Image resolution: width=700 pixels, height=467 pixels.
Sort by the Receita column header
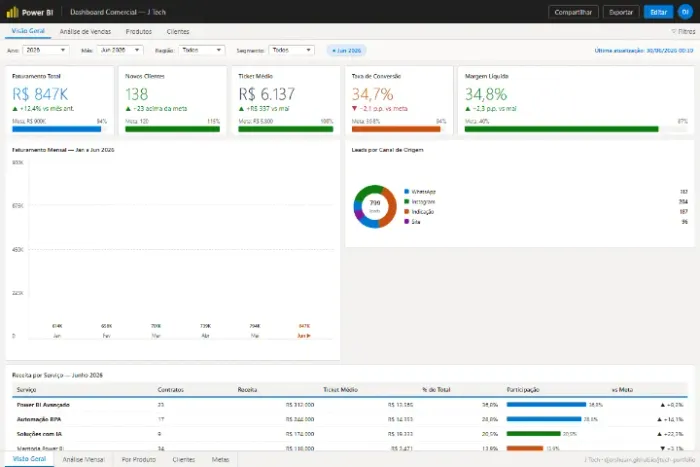[247, 390]
